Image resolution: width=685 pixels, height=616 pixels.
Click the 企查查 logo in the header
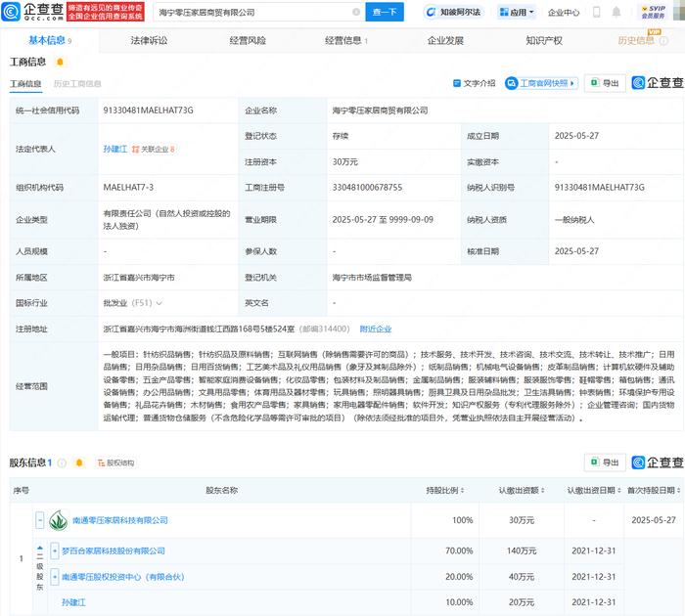(32, 12)
